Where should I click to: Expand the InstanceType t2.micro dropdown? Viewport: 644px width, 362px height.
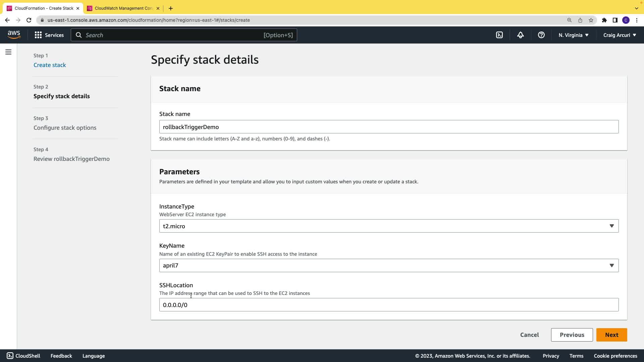click(x=388, y=226)
